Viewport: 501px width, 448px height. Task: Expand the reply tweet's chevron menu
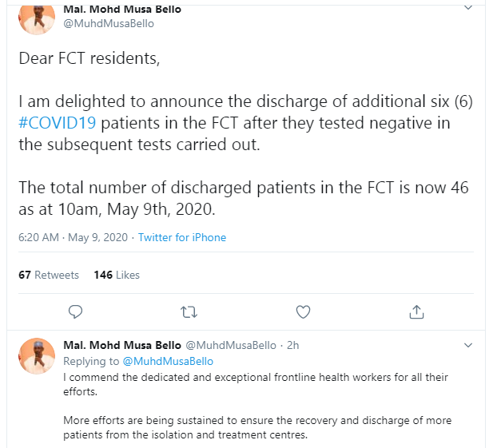coord(468,345)
